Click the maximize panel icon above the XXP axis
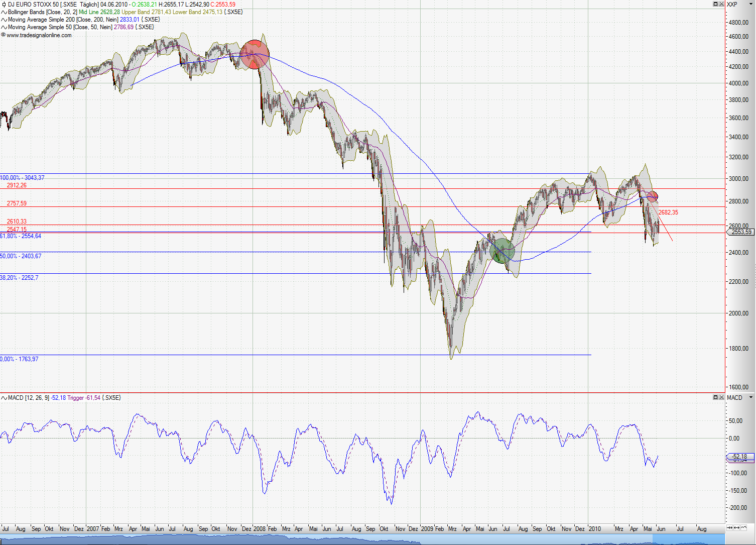Viewport: 756px width, 545px height. [x=716, y=4]
